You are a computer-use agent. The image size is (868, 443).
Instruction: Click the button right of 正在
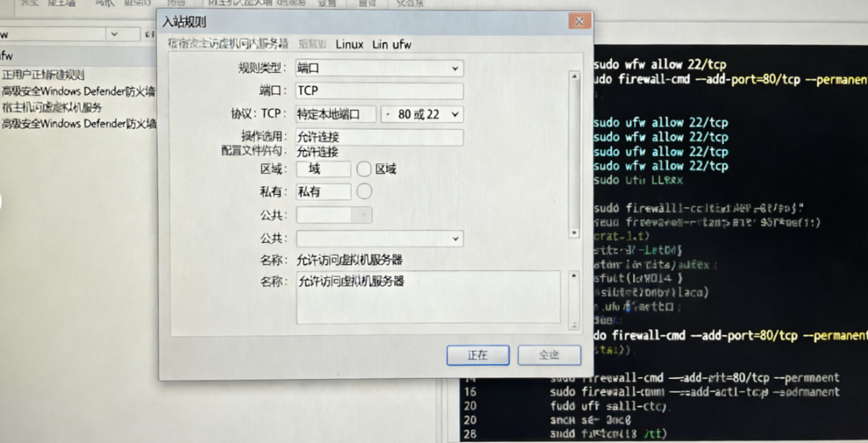[x=549, y=355]
